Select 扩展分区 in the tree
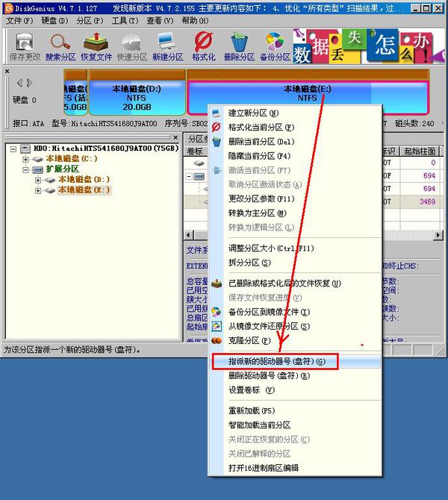 (x=62, y=169)
